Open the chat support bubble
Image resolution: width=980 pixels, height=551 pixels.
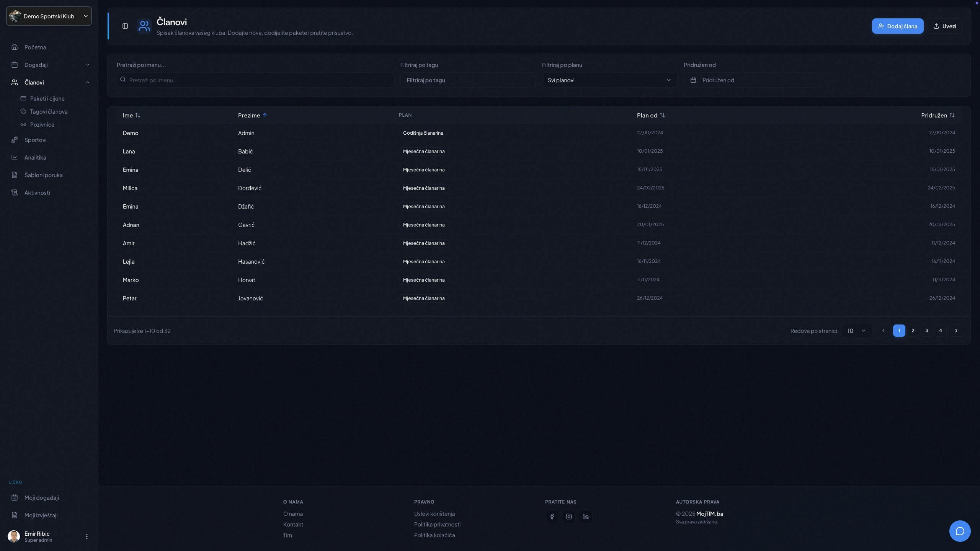tap(959, 531)
